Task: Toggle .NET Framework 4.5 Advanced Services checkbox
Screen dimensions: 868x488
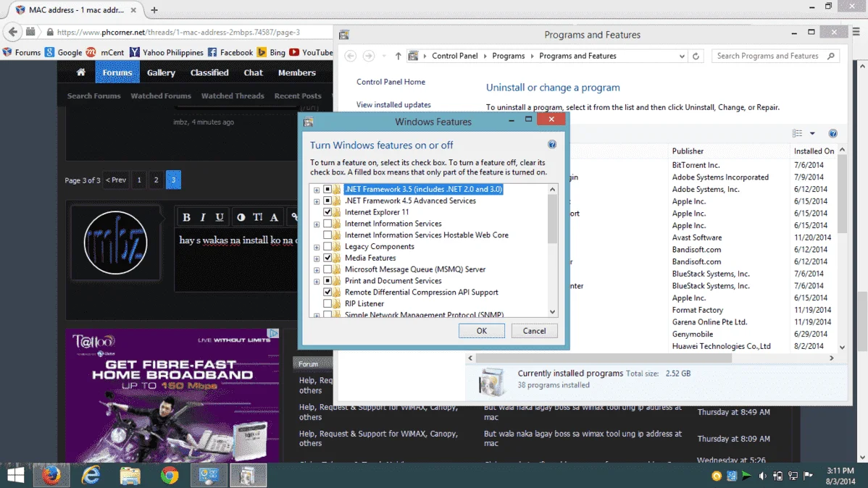Action: [327, 201]
